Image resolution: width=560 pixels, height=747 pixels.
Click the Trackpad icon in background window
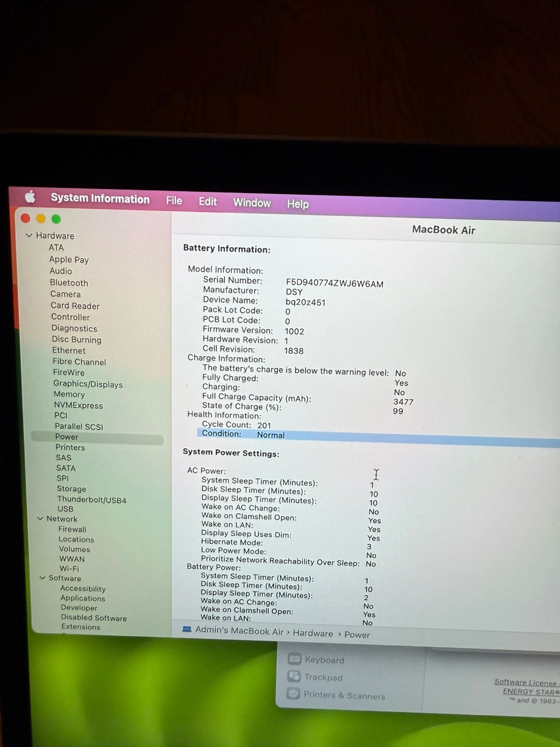294,676
